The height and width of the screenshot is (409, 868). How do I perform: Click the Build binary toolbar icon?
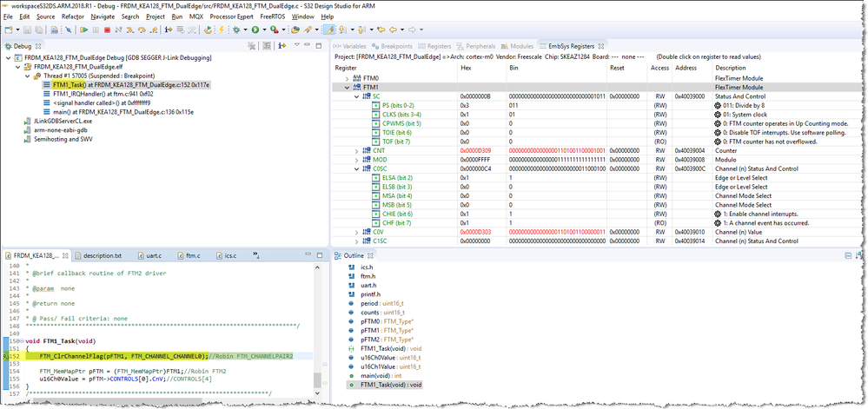pos(54,30)
